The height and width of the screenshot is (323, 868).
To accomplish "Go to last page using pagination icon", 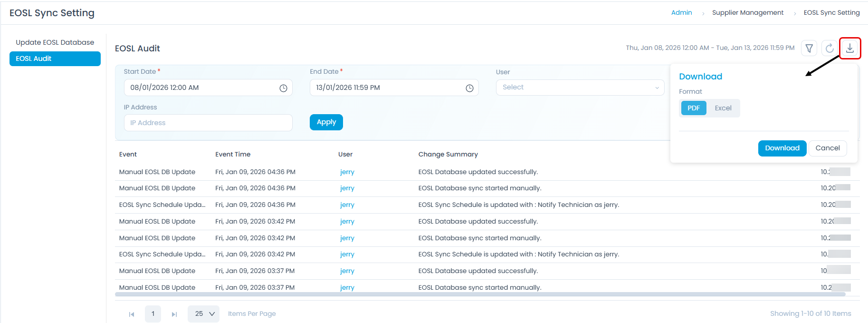I will 174,314.
